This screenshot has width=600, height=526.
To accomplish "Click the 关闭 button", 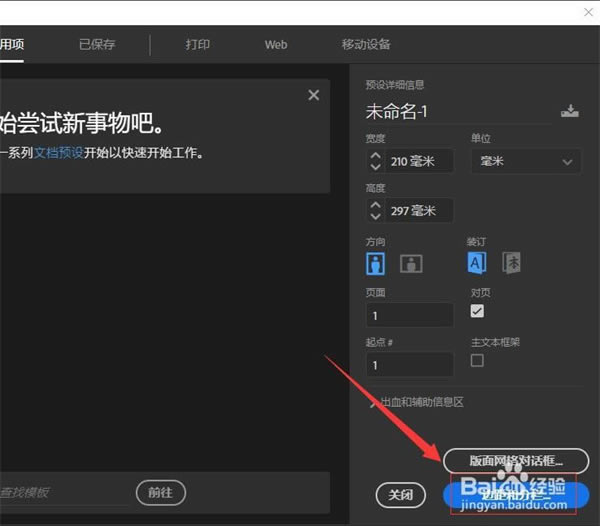I will click(400, 495).
